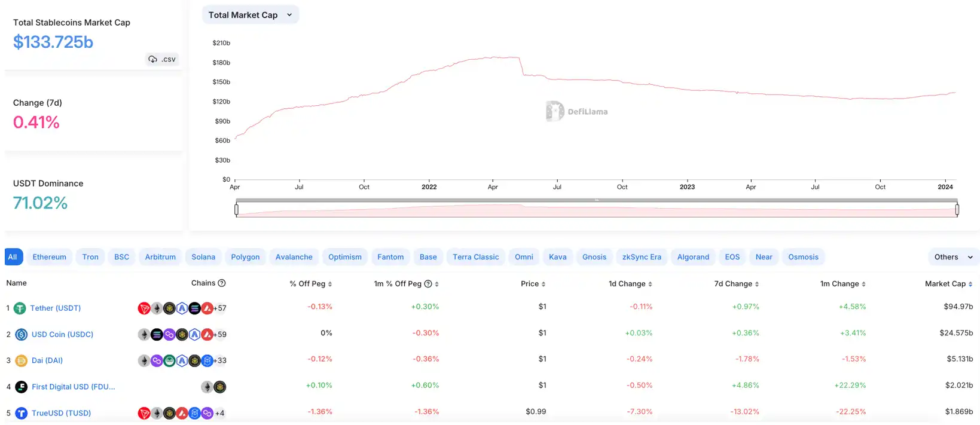Viewport: 980px width, 425px height.
Task: Show the +57 more chains for Tether
Action: [220, 308]
